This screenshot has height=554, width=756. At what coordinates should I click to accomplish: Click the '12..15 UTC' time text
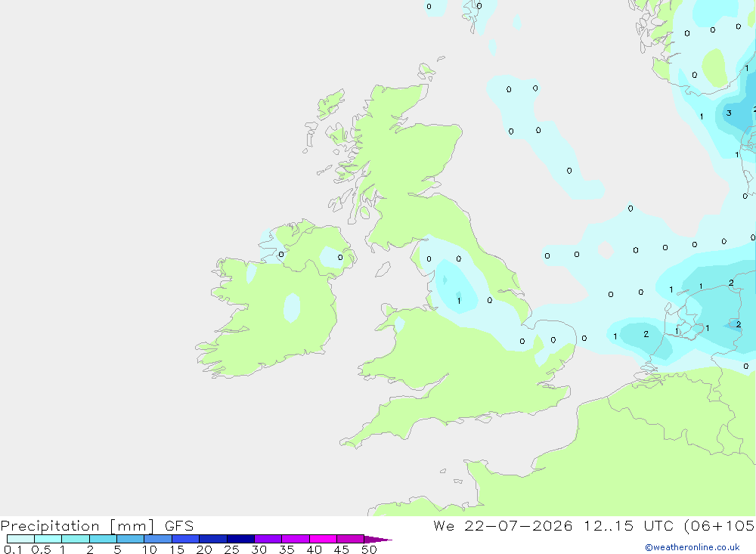pyautogui.click(x=628, y=525)
